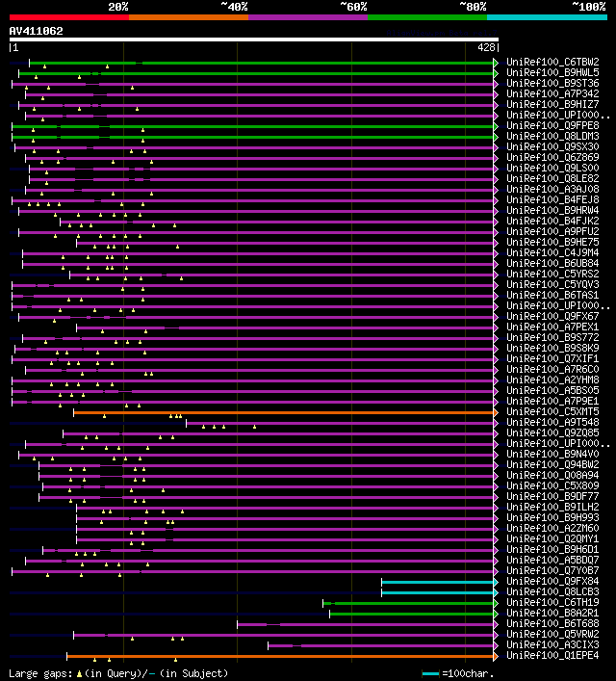Select the UniRef100_B9HIZ7 label
Viewport: 616px width, 681px height.
(x=552, y=105)
